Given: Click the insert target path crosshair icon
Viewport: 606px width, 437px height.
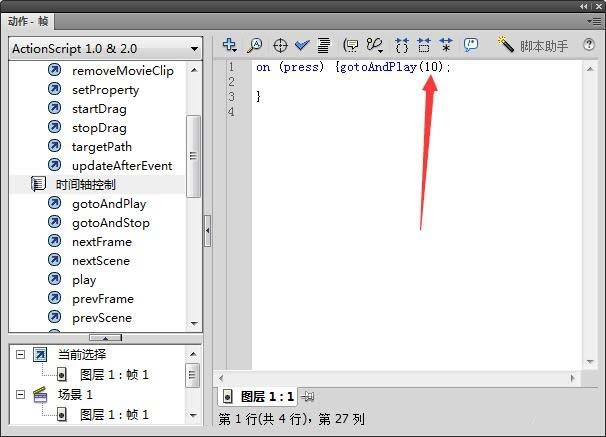Looking at the screenshot, I should [x=280, y=46].
